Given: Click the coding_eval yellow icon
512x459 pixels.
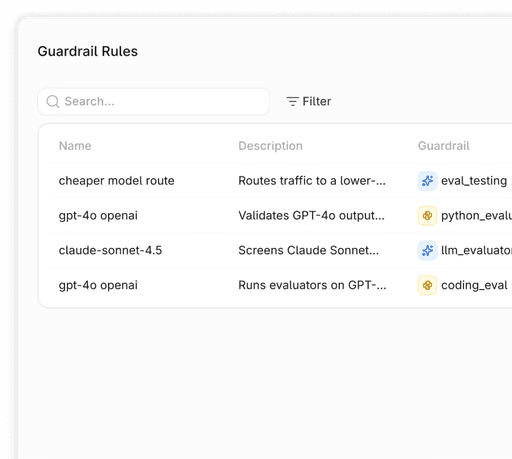Looking at the screenshot, I should point(427,285).
